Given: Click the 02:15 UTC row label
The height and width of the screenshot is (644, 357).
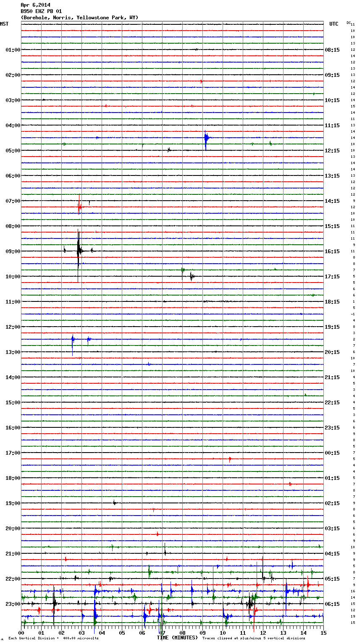Looking at the screenshot, I should pos(332,503).
